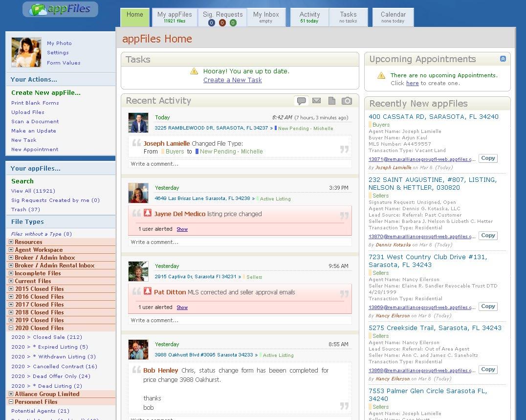The width and height of the screenshot is (526, 420).
Task: Copy email for 7231 West Country Club
Action: point(488,306)
